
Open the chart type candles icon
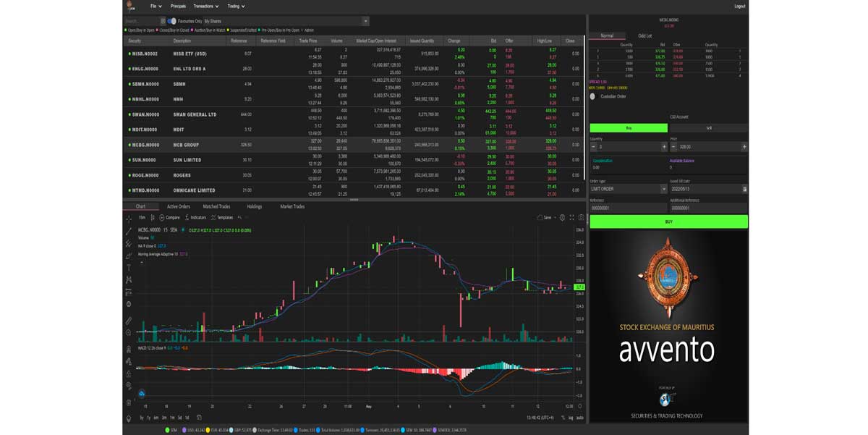pos(154,217)
